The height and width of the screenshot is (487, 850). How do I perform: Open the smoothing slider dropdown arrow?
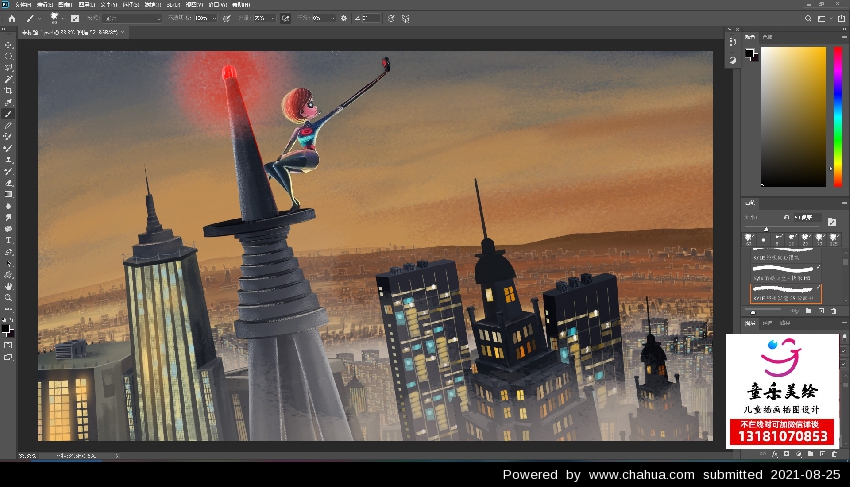tap(332, 18)
